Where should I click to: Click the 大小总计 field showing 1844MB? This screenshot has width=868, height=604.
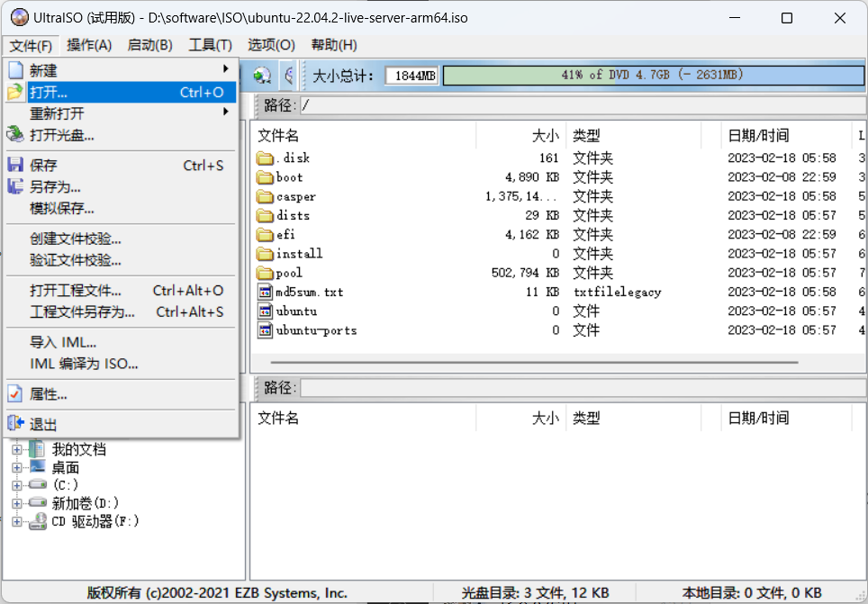click(x=412, y=76)
